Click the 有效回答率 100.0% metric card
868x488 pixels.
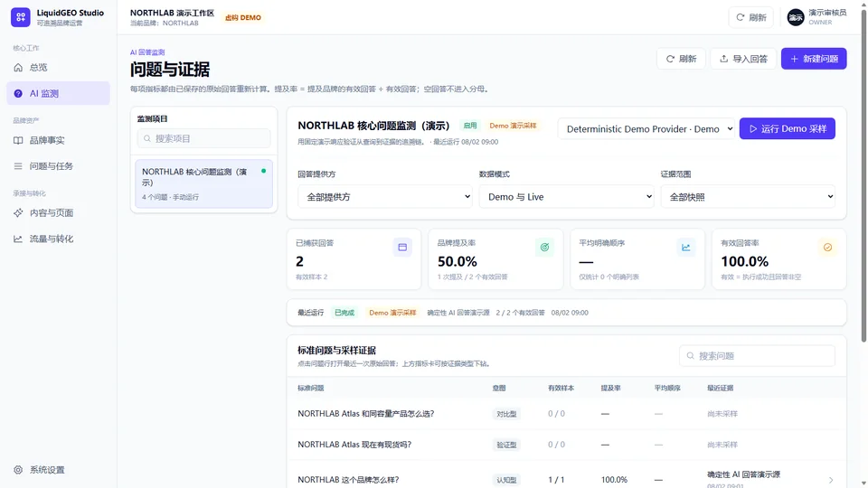tap(778, 259)
